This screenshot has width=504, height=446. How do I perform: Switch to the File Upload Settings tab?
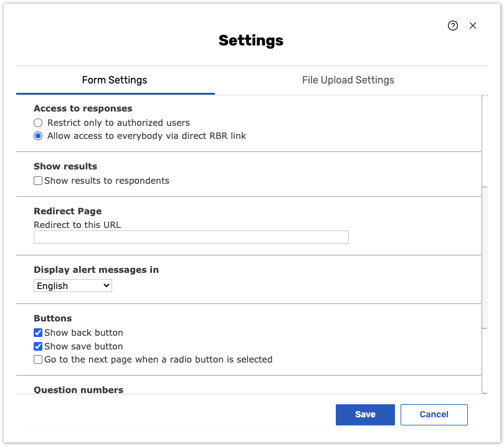point(348,80)
